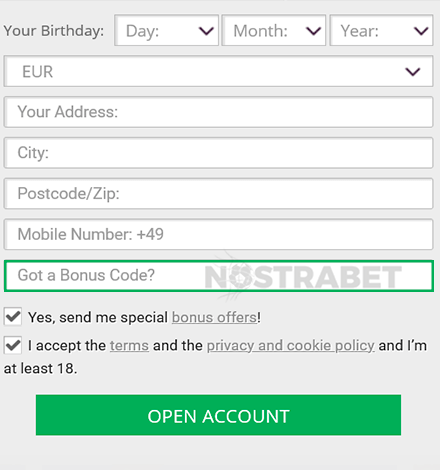
Task: Click the Got a Bonus Code field
Action: pos(219,276)
